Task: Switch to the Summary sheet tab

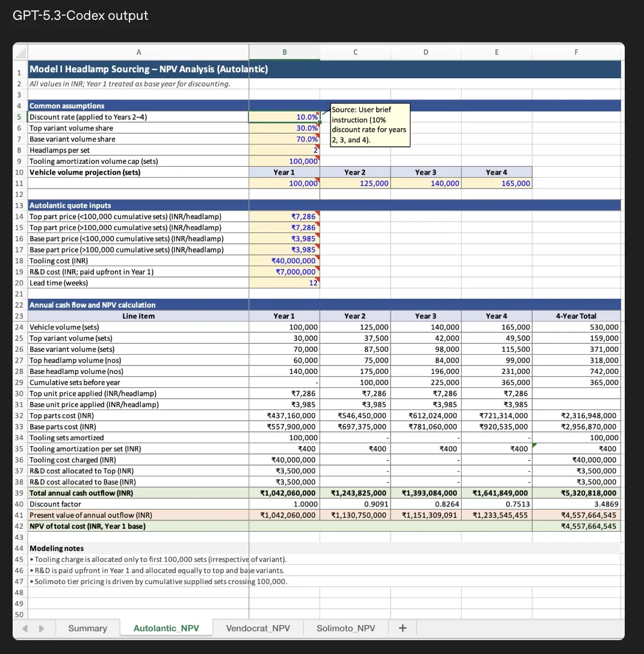Action: coord(87,628)
